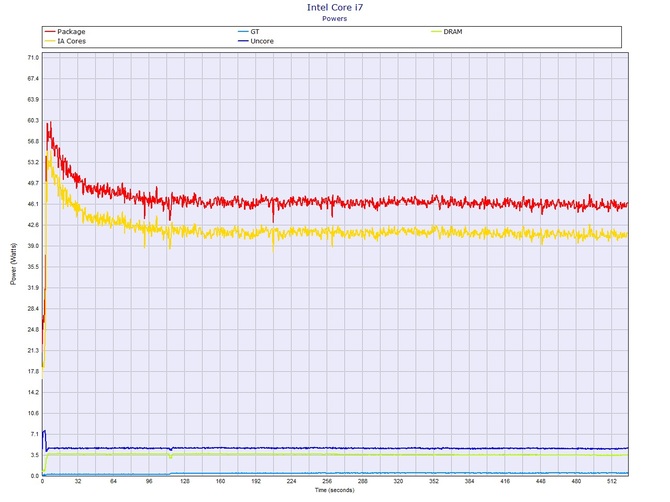Click the 7.1 y-axis value

(x=35, y=434)
